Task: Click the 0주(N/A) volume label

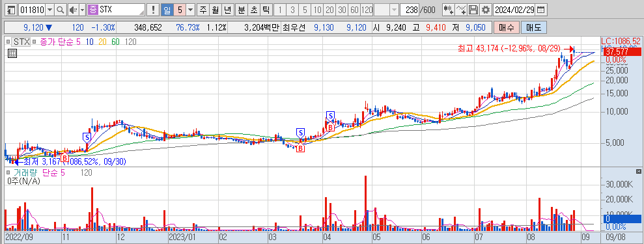Action: pos(23,181)
